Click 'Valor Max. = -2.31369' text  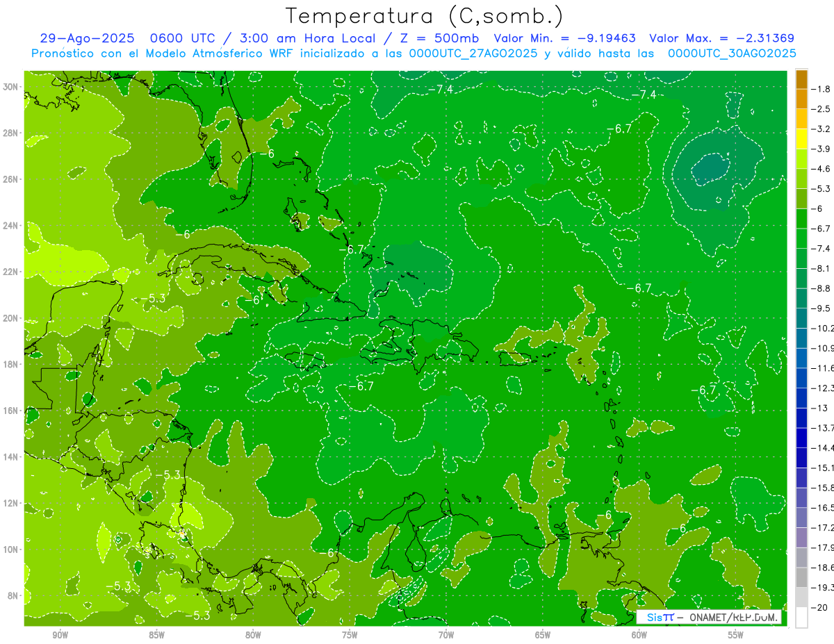721,38
